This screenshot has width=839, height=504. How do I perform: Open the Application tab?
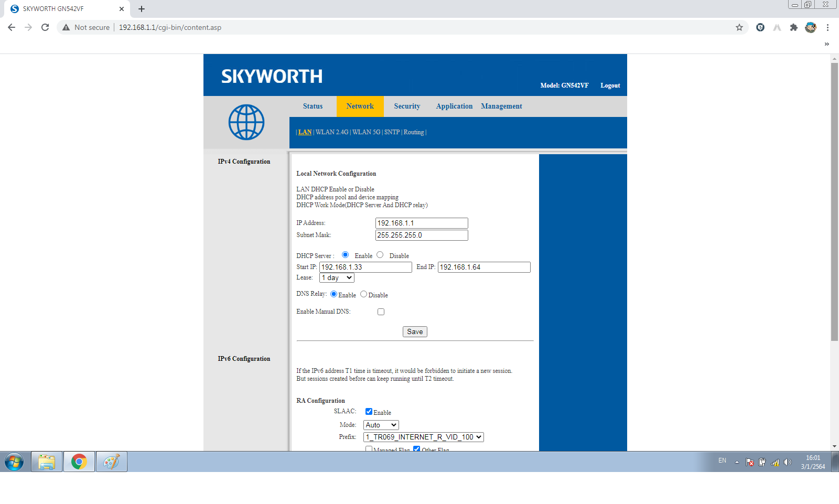tap(454, 106)
